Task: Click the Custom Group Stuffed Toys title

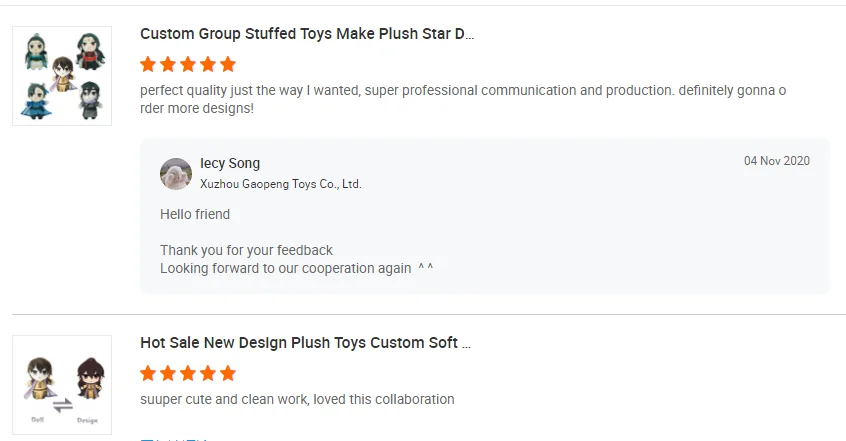Action: 306,34
